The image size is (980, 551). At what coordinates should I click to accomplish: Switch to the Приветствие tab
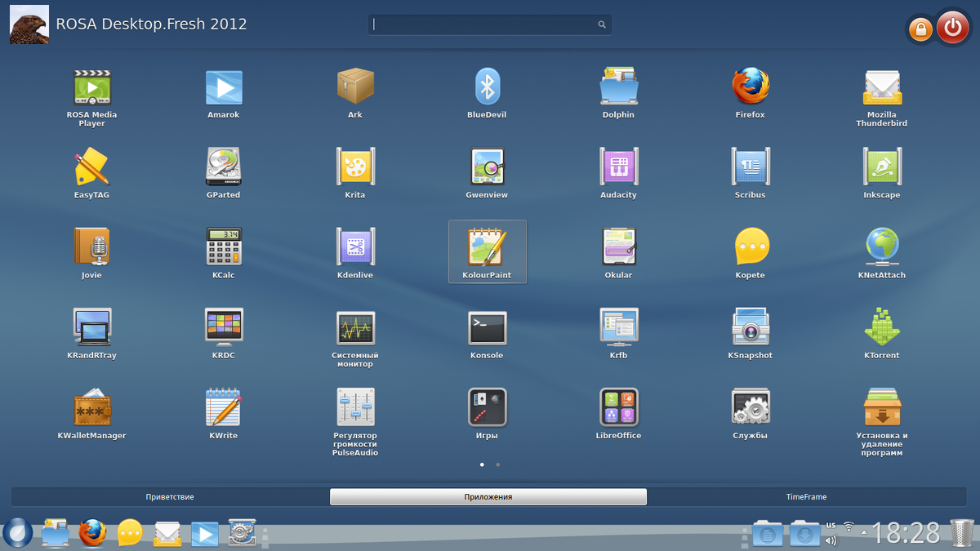click(x=170, y=496)
